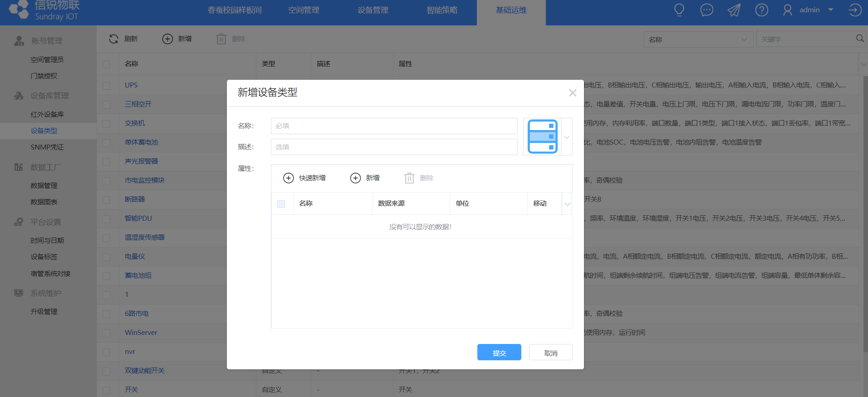Open SNMP凭证 in sidebar
The width and height of the screenshot is (868, 397).
(x=47, y=147)
